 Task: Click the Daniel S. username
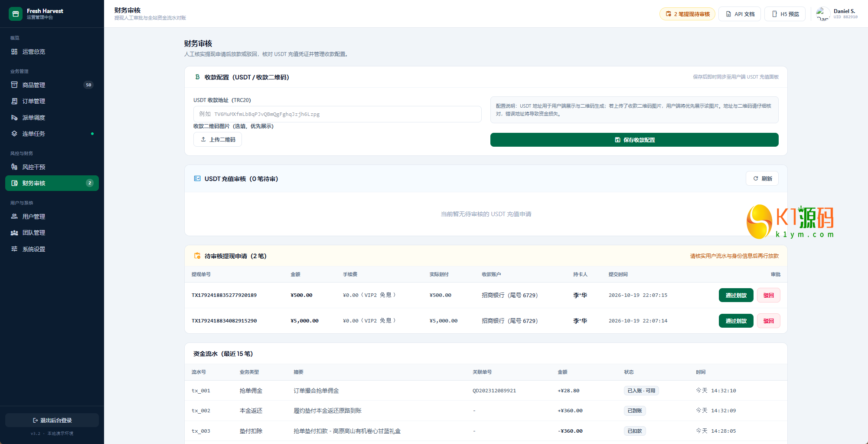tap(845, 11)
